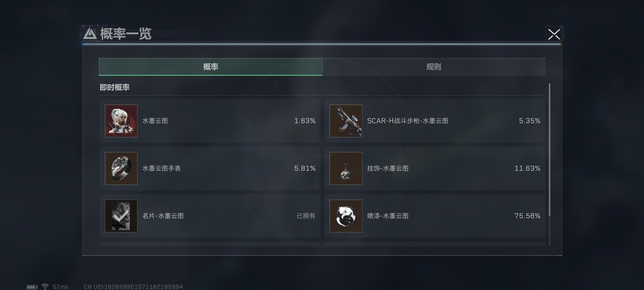Click the 喷漆 yin-yang spray icon
Viewport: 644px width, 290px height.
[346, 216]
